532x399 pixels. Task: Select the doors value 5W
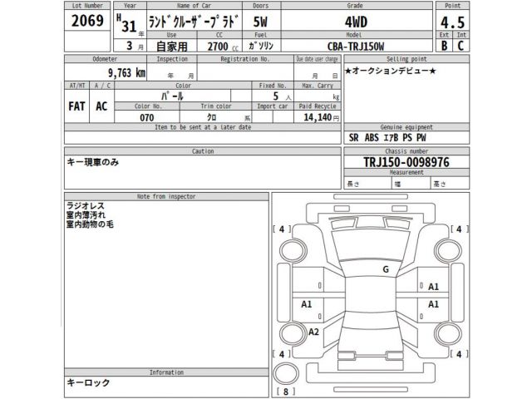[x=260, y=22]
